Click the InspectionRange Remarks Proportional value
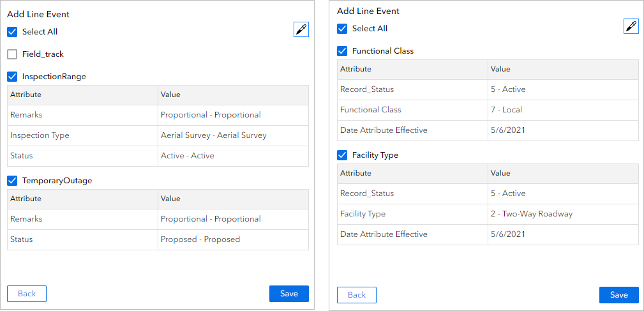 tap(211, 115)
